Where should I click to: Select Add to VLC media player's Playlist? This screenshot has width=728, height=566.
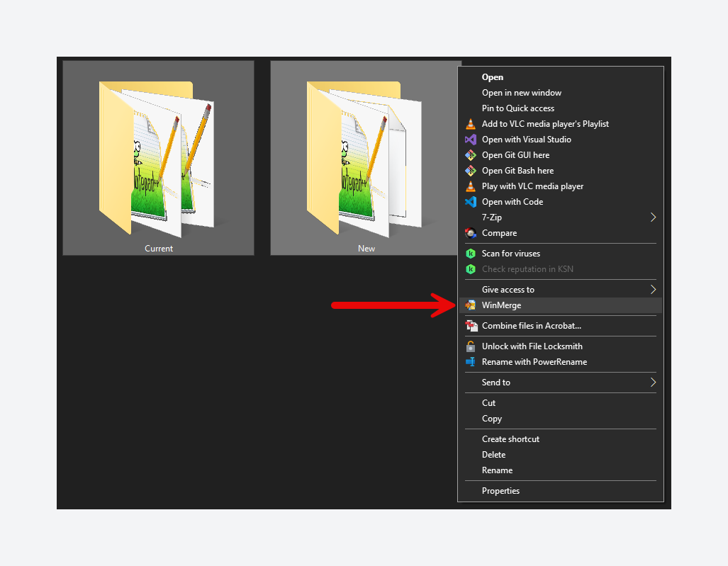(x=561, y=124)
